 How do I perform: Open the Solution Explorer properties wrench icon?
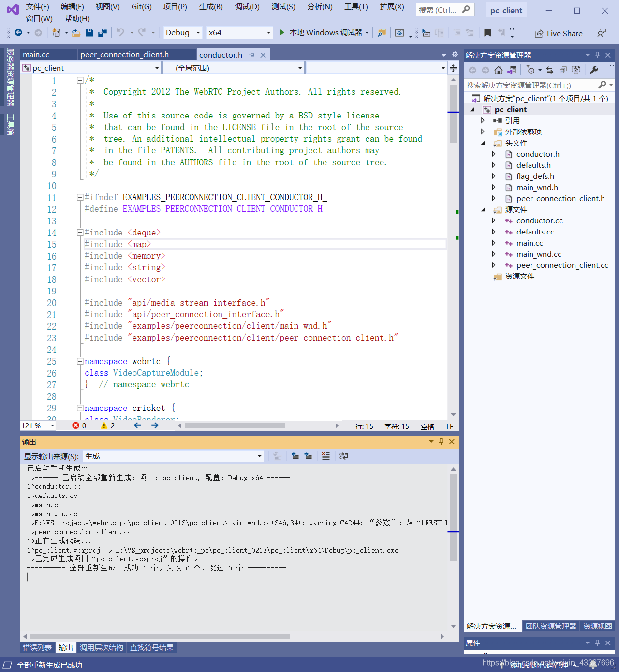click(594, 70)
